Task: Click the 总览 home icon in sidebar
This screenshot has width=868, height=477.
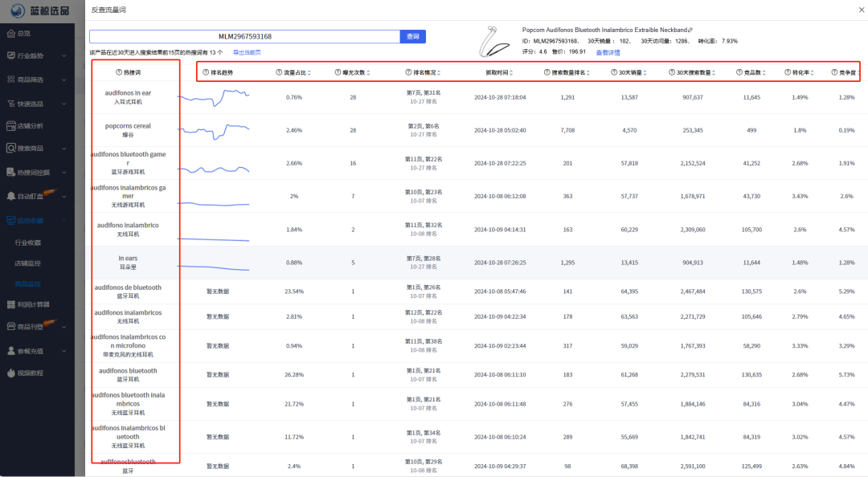Action: tap(11, 34)
